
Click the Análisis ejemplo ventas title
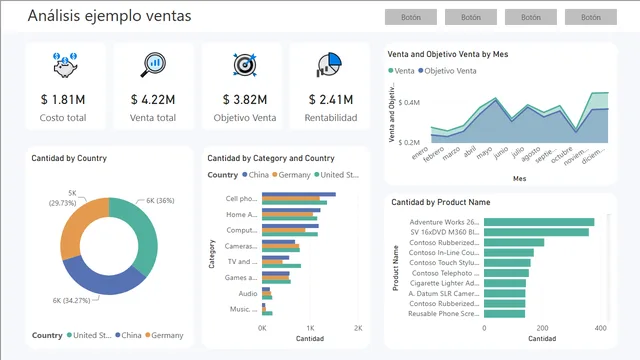pyautogui.click(x=109, y=16)
